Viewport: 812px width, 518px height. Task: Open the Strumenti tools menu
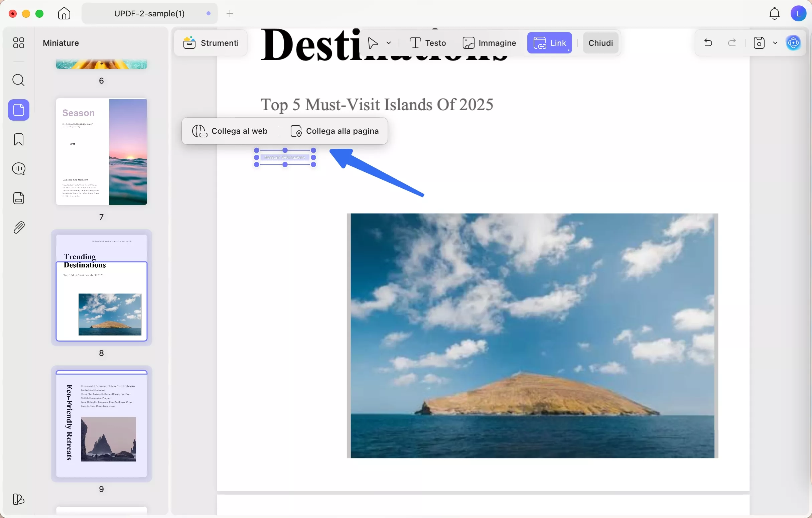[x=211, y=43]
